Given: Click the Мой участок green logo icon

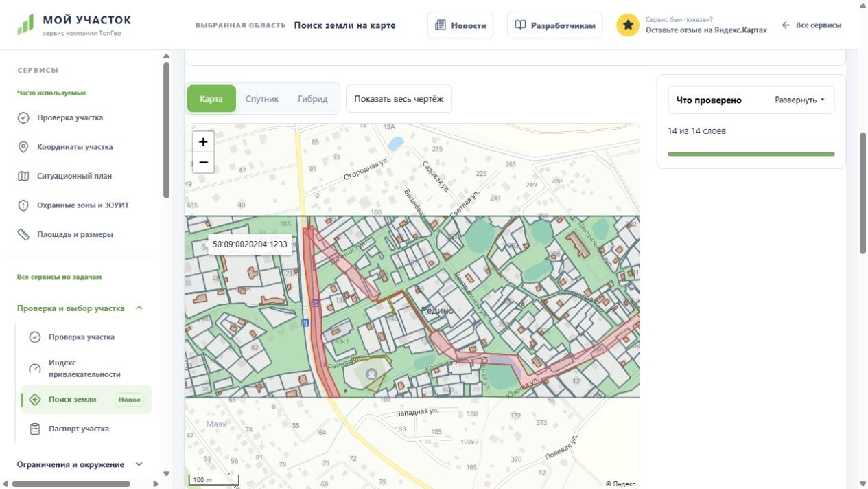Looking at the screenshot, I should [25, 25].
